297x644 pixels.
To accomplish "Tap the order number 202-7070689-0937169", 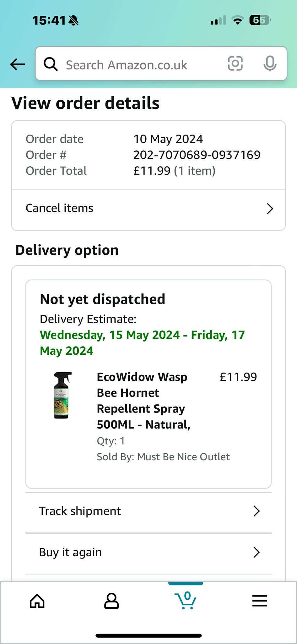I will [197, 155].
